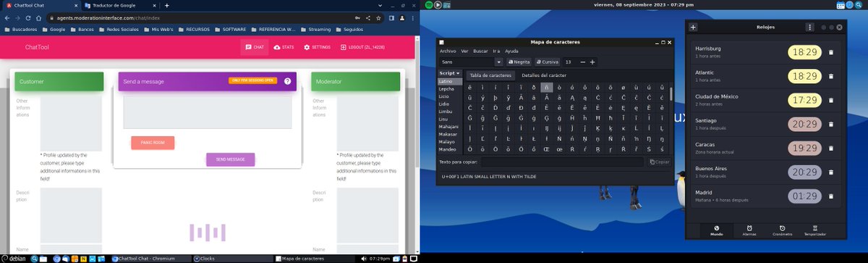The width and height of the screenshot is (868, 263).
Task: Open SETTINGS in ChatTool header
Action: [x=317, y=47]
